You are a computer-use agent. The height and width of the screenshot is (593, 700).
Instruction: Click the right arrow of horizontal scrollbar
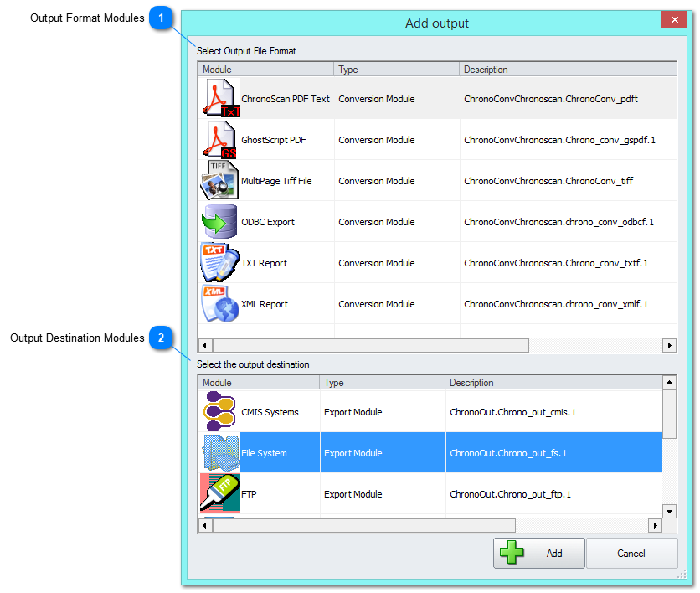pyautogui.click(x=669, y=345)
